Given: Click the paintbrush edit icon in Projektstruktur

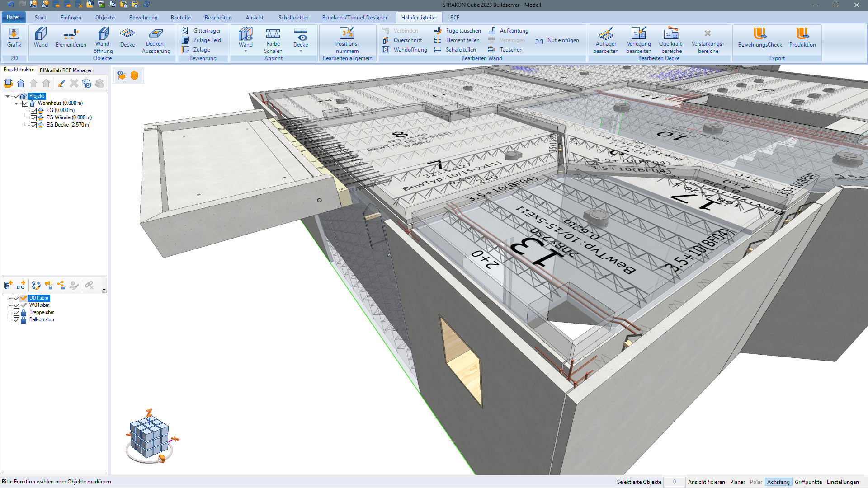Looking at the screenshot, I should click(61, 83).
